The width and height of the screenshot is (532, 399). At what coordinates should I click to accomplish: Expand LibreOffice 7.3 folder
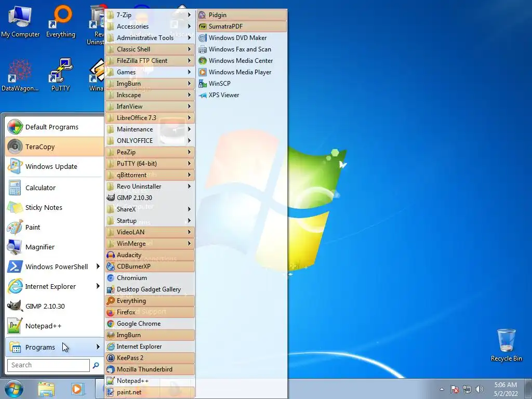pyautogui.click(x=150, y=118)
